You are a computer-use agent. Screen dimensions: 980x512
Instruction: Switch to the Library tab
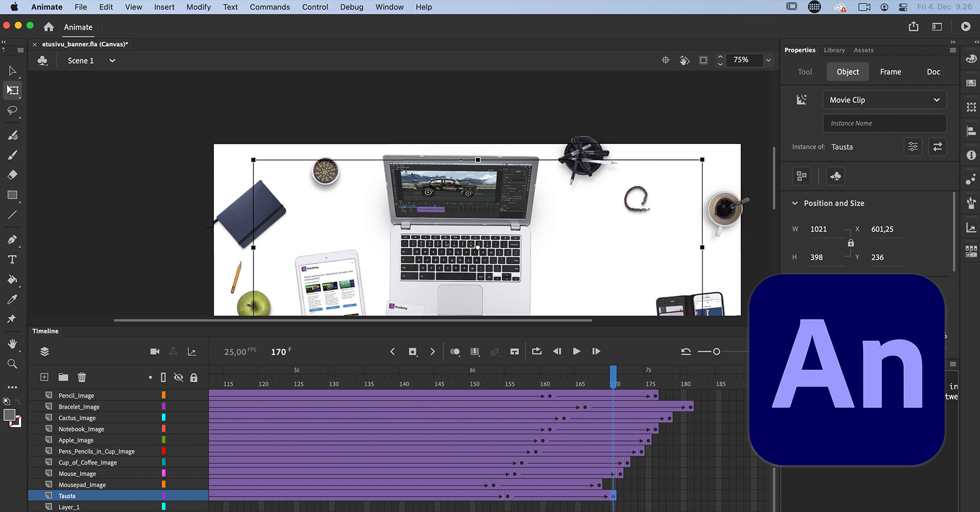(x=834, y=50)
